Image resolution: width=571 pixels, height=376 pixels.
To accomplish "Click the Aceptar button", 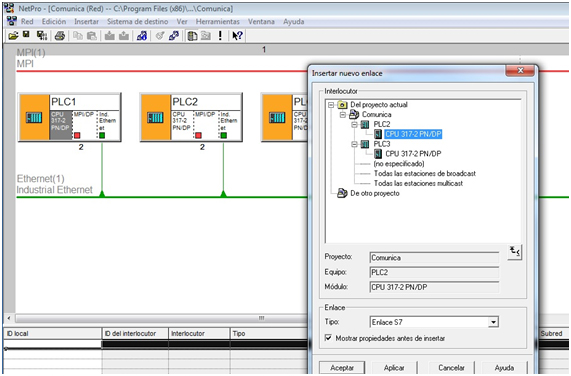I will click(x=342, y=368).
